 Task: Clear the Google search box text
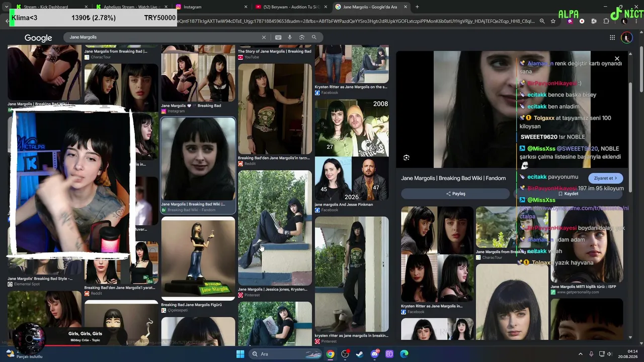click(264, 37)
